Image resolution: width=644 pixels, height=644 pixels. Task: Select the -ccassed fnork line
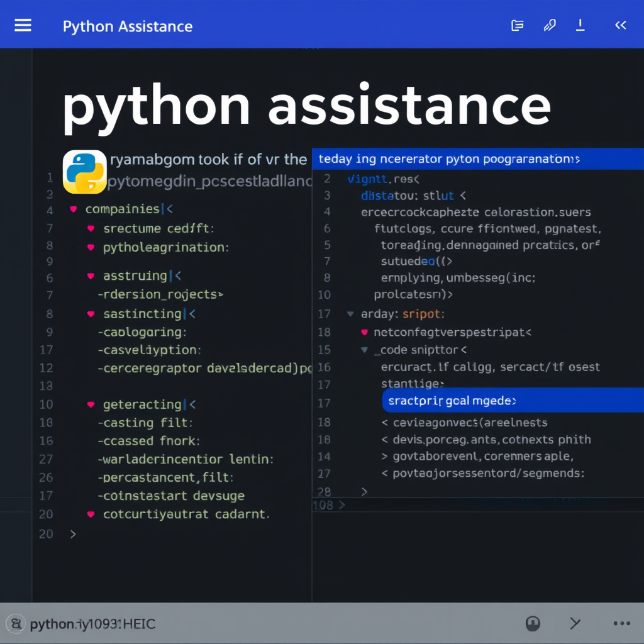click(149, 441)
